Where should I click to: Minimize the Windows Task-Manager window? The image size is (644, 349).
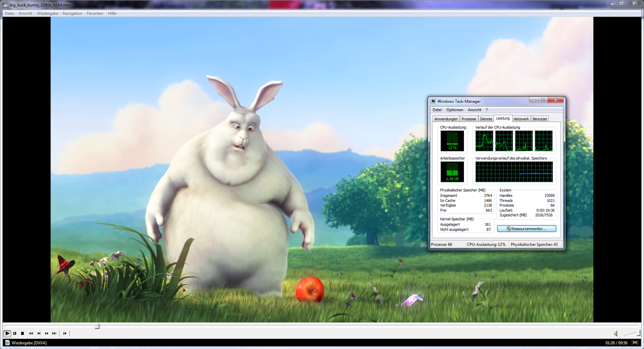(x=534, y=100)
